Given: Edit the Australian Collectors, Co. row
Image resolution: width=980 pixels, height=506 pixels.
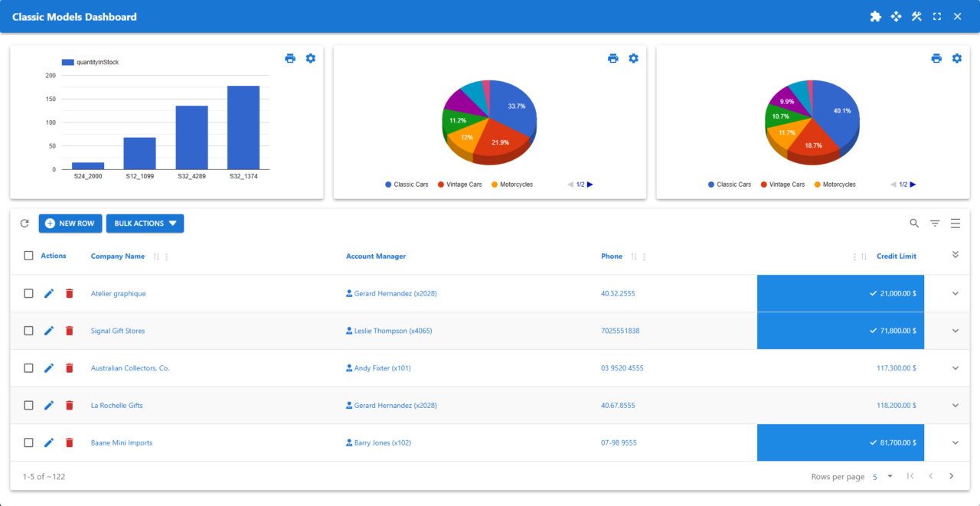Looking at the screenshot, I should tap(49, 368).
